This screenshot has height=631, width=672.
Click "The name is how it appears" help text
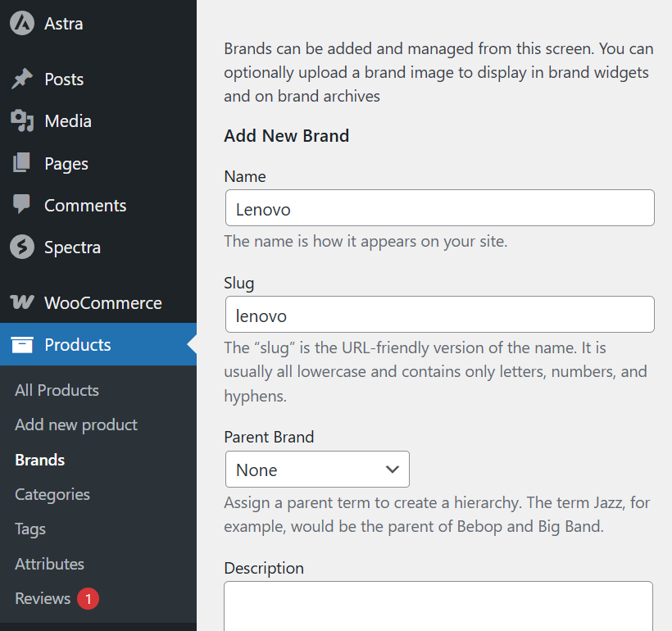pyautogui.click(x=366, y=242)
